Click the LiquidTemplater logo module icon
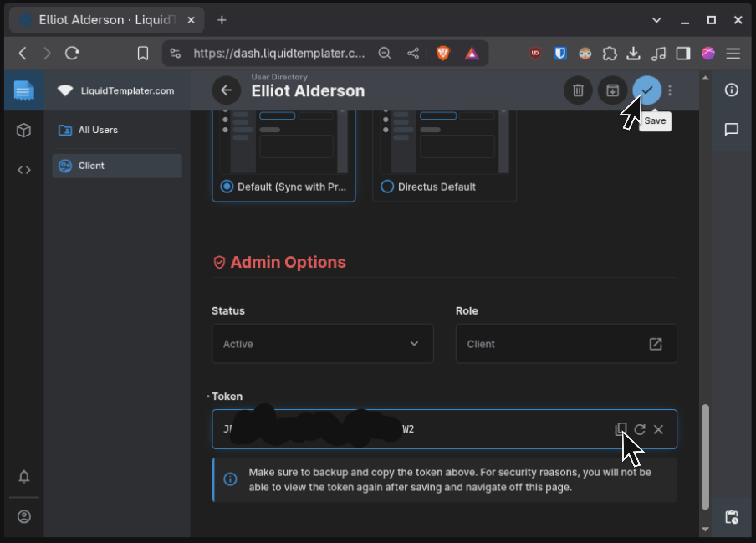The width and height of the screenshot is (756, 543). [23, 90]
